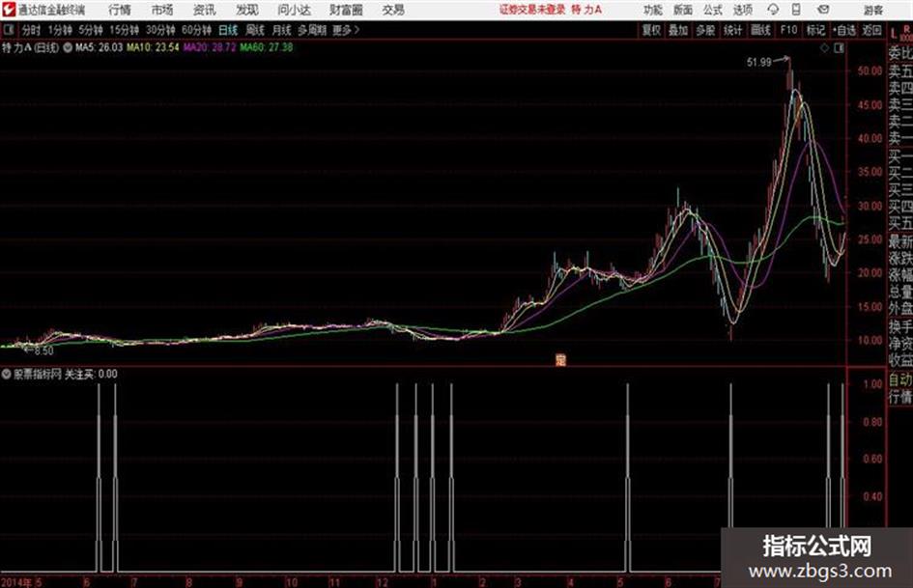This screenshot has height=588, width=913.
Task: Switch to the 1分钟 period
Action: click(x=59, y=30)
